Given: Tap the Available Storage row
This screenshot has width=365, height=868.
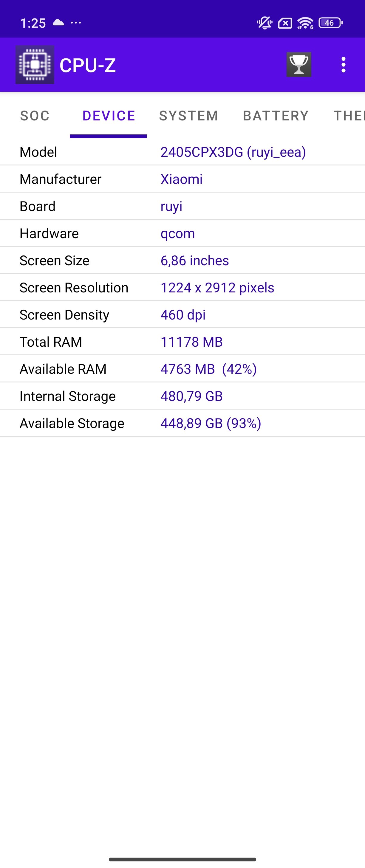Looking at the screenshot, I should click(182, 423).
